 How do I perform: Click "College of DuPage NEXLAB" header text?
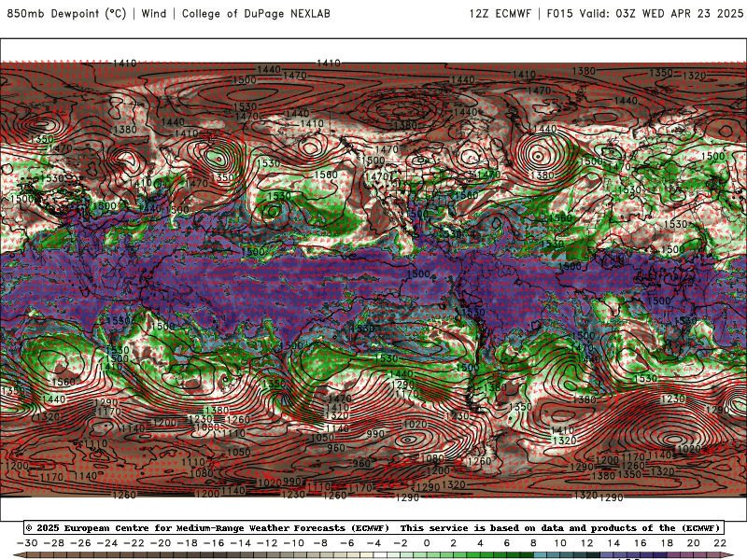tap(256, 13)
